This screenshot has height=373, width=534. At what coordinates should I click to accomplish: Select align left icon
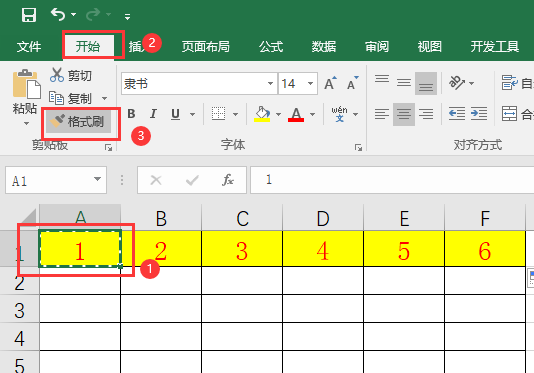pos(382,114)
